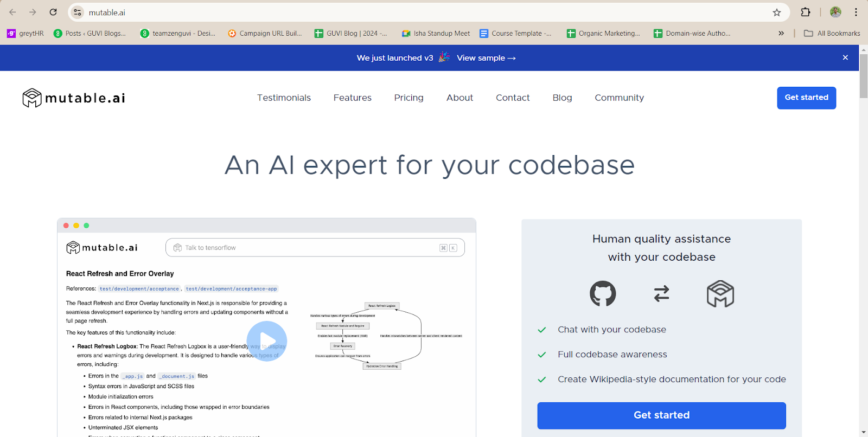Open the Testimonials nav item
The height and width of the screenshot is (437, 868).
(x=284, y=98)
